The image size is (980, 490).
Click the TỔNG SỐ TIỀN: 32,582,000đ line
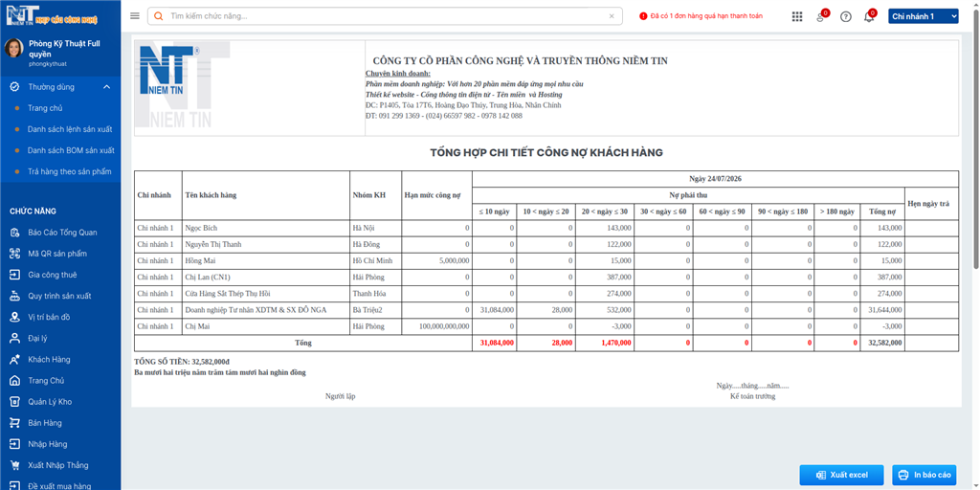tap(183, 361)
